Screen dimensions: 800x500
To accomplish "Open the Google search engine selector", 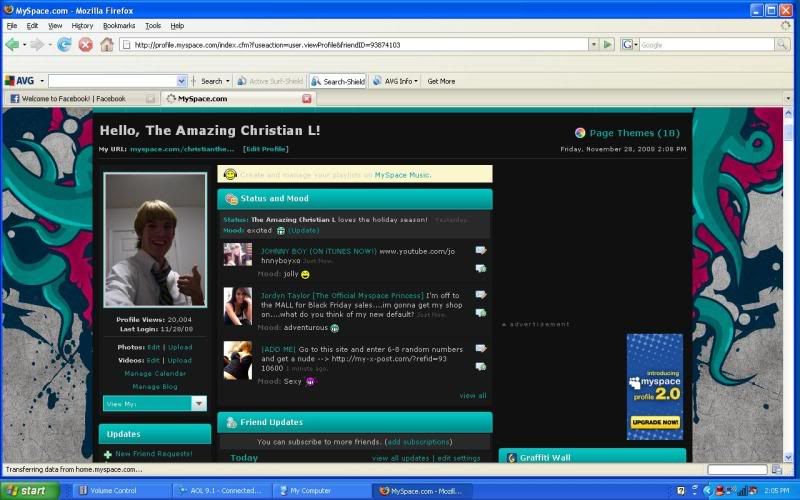I will click(629, 45).
